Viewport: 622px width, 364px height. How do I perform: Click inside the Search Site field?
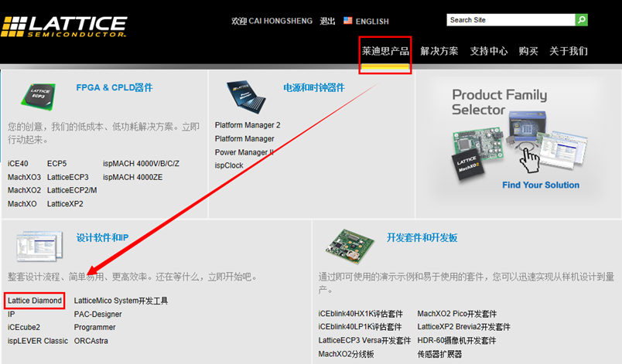tap(511, 20)
